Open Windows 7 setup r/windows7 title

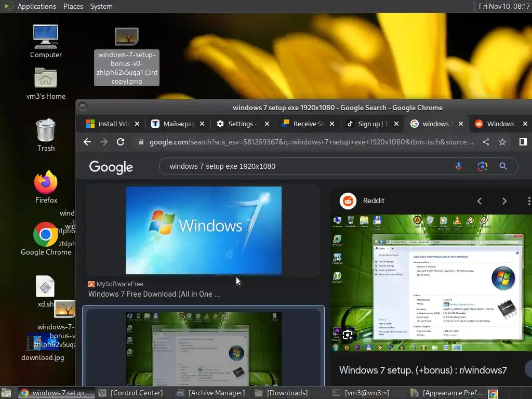[423, 370]
